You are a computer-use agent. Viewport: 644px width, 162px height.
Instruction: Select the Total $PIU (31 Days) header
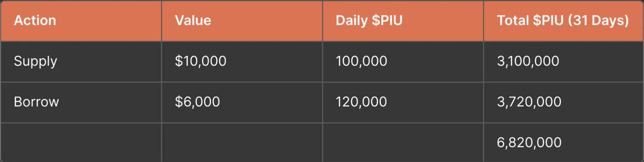tap(563, 21)
